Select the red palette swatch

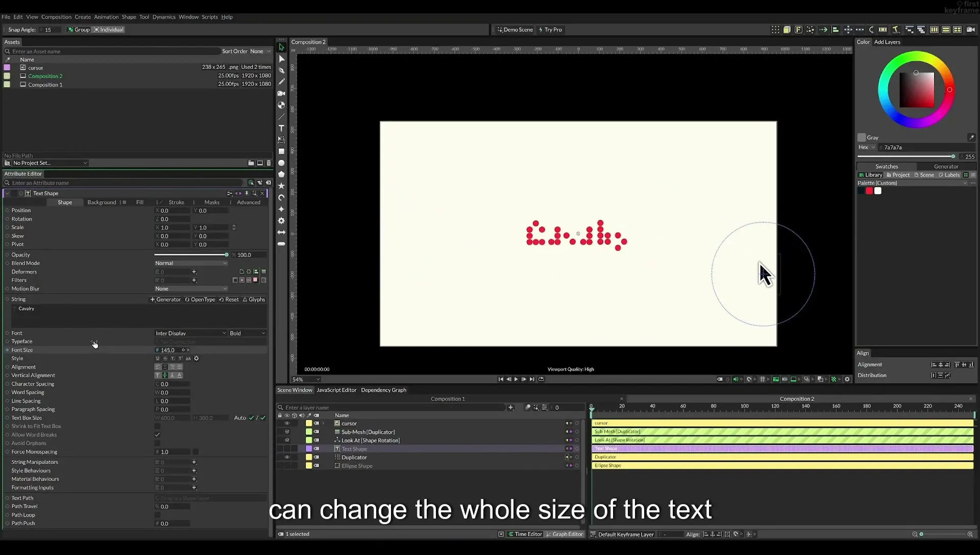click(869, 191)
